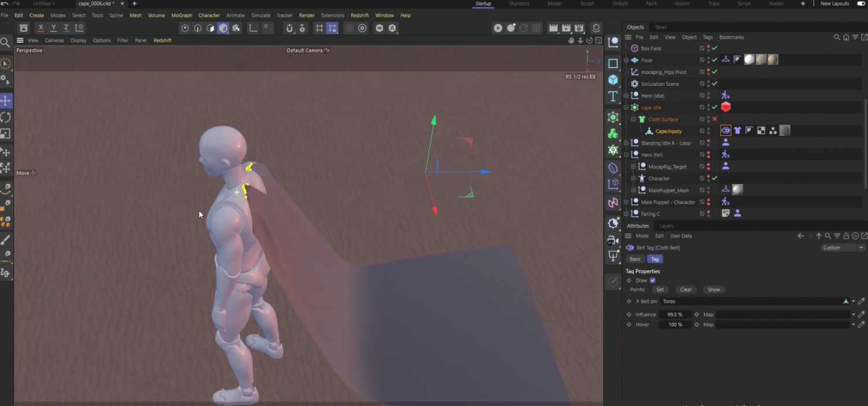Click the Influence percentage field

(675, 314)
